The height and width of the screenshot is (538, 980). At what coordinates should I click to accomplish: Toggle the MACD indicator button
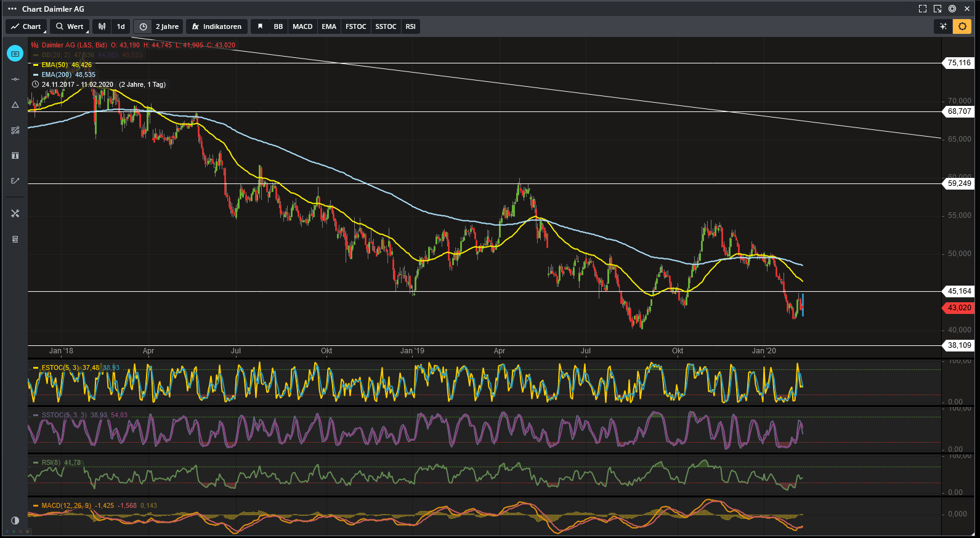pos(302,26)
